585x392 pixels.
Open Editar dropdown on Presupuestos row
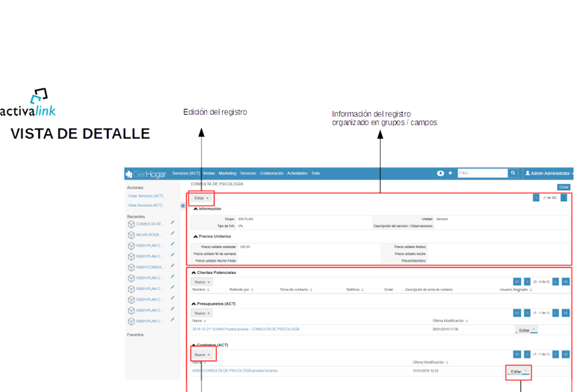(x=526, y=330)
